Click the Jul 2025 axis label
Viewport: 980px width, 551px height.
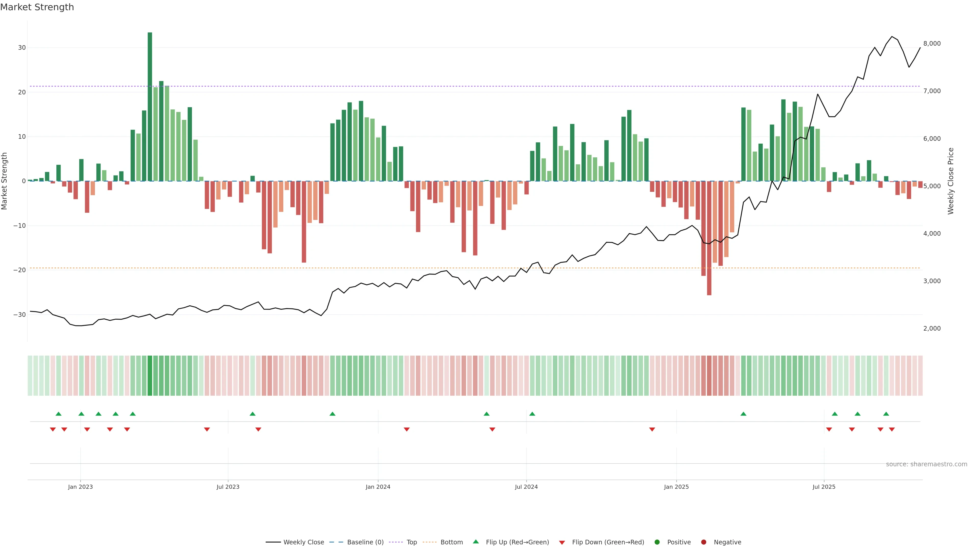coord(824,487)
